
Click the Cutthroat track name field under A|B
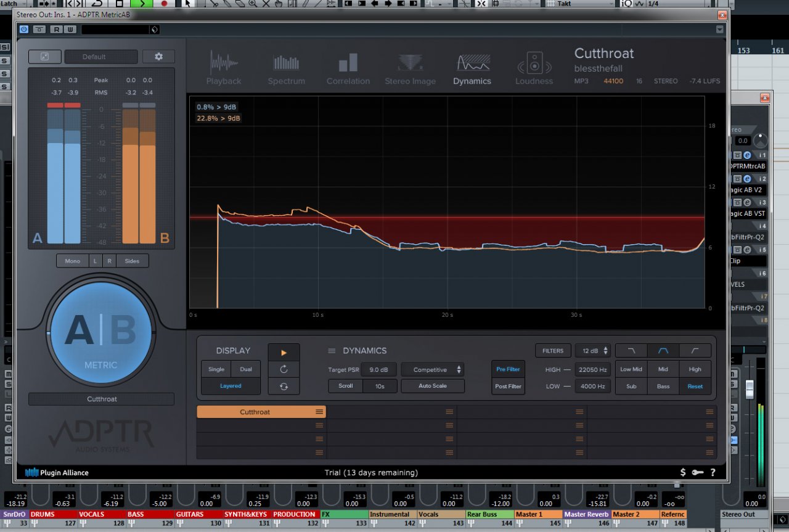(x=102, y=399)
